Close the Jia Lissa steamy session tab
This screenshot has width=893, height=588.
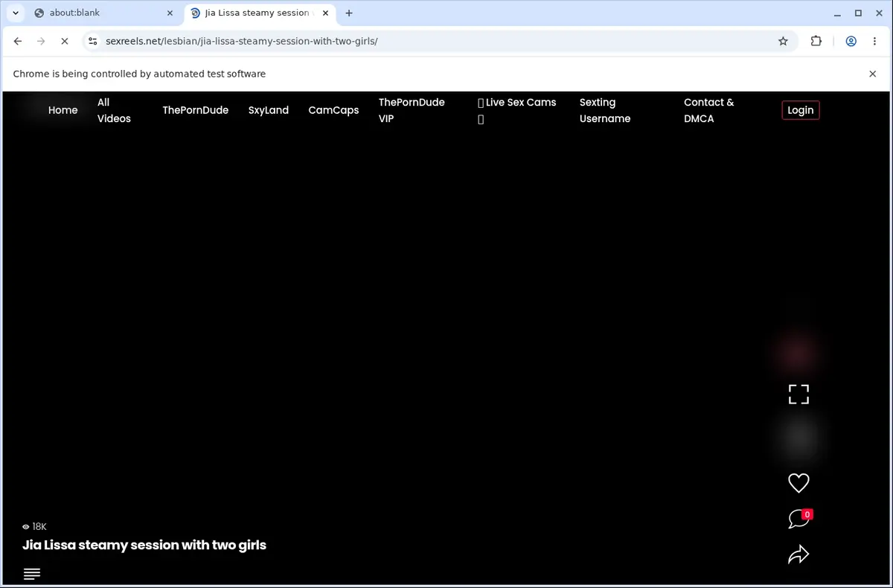click(x=325, y=13)
